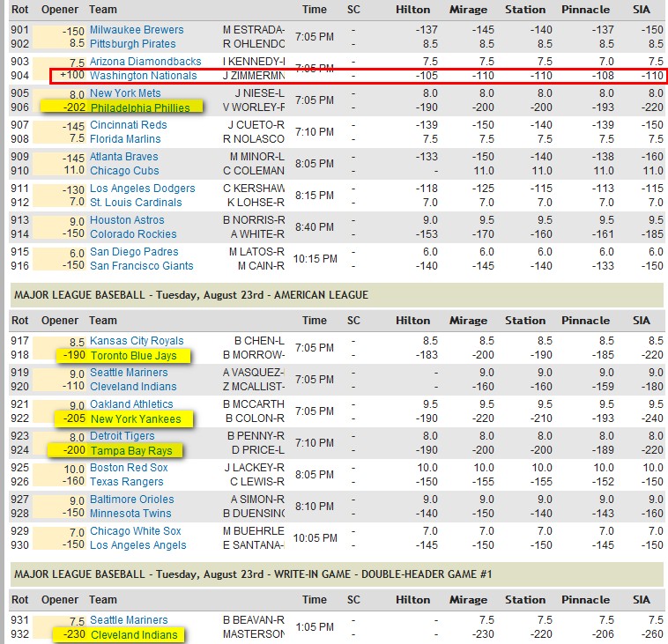The height and width of the screenshot is (644, 668).
Task: Select Florida Marlins team link
Action: pyautogui.click(x=125, y=139)
